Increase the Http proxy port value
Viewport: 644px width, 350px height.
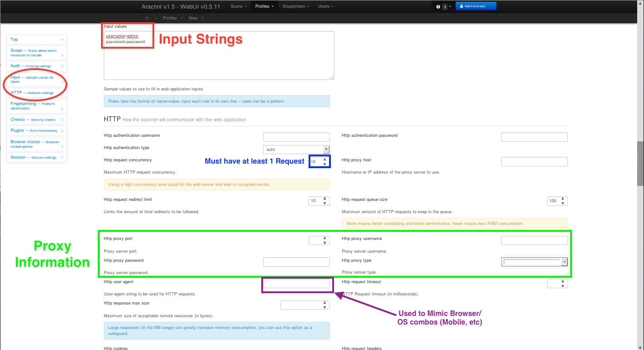click(x=325, y=238)
